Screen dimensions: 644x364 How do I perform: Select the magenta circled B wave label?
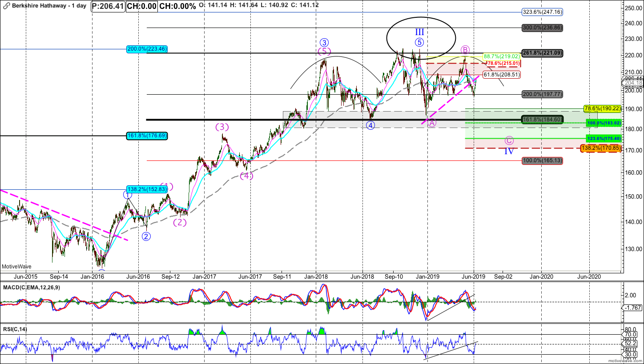pos(465,49)
